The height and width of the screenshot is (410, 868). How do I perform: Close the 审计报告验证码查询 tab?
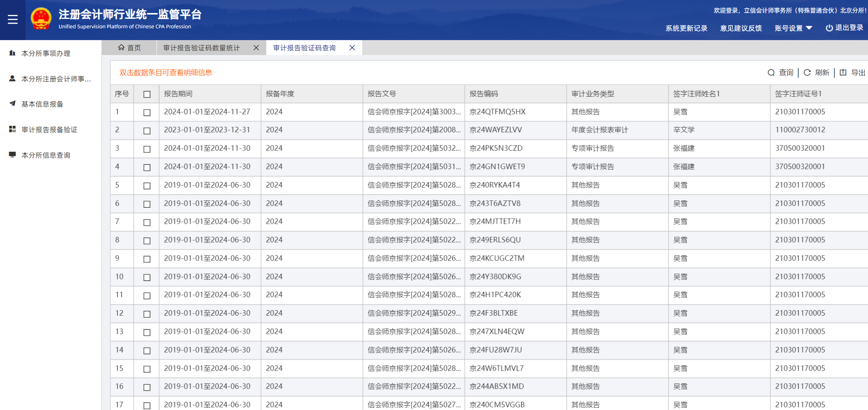coord(352,48)
